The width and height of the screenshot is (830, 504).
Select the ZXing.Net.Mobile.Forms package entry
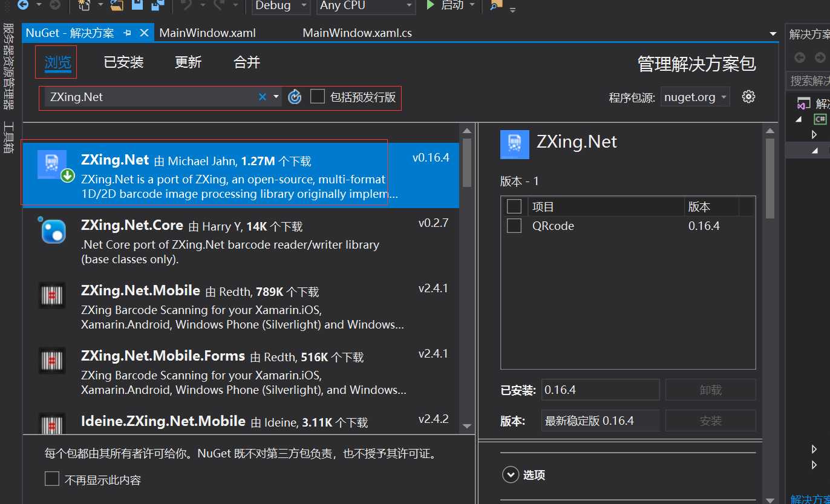tap(241, 372)
